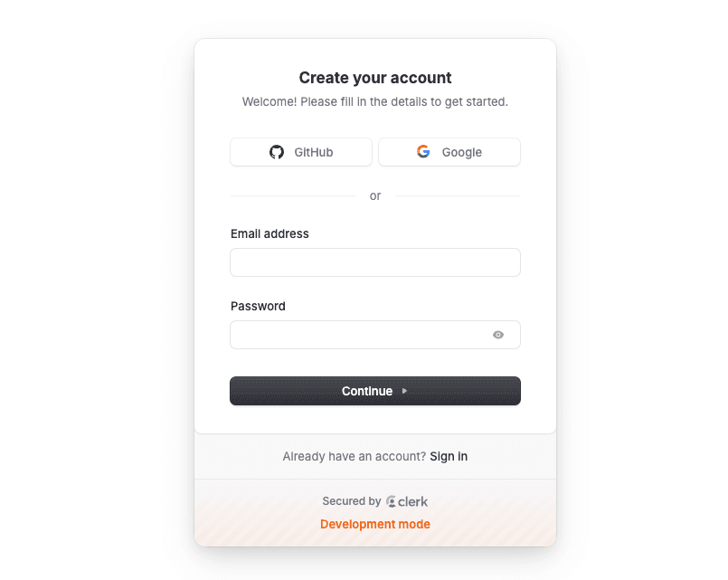Image resolution: width=728 pixels, height=580 pixels.
Task: Click the "Already have an account?" text
Action: click(x=354, y=456)
